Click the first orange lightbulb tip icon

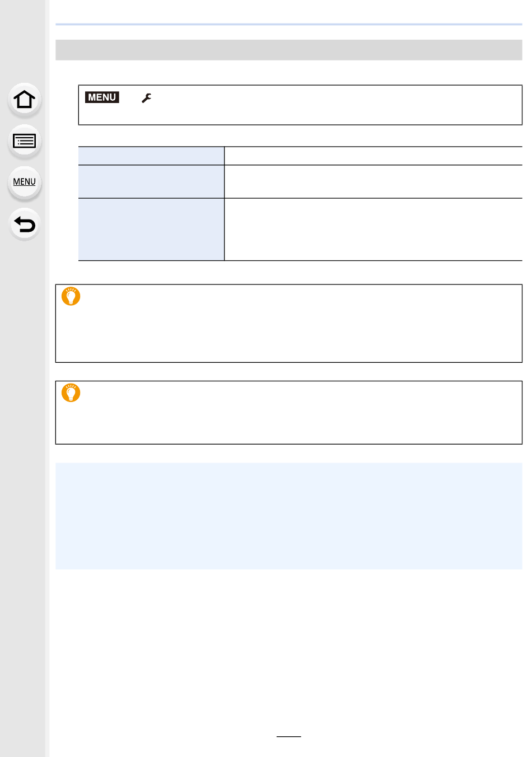point(71,296)
